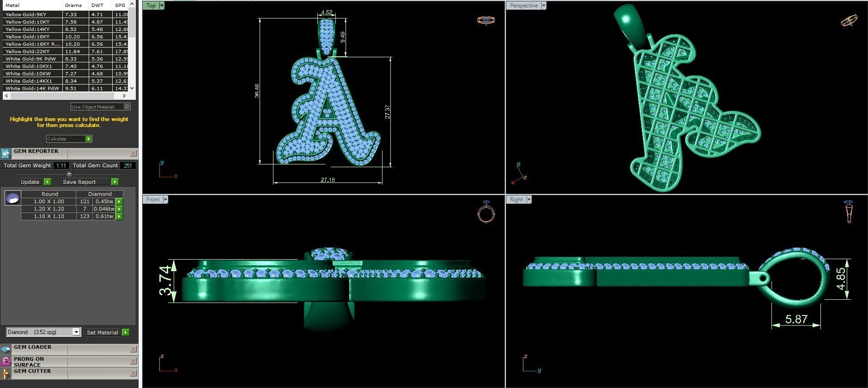Click the Front viewport ring icon
868x388 pixels.
[486, 212]
